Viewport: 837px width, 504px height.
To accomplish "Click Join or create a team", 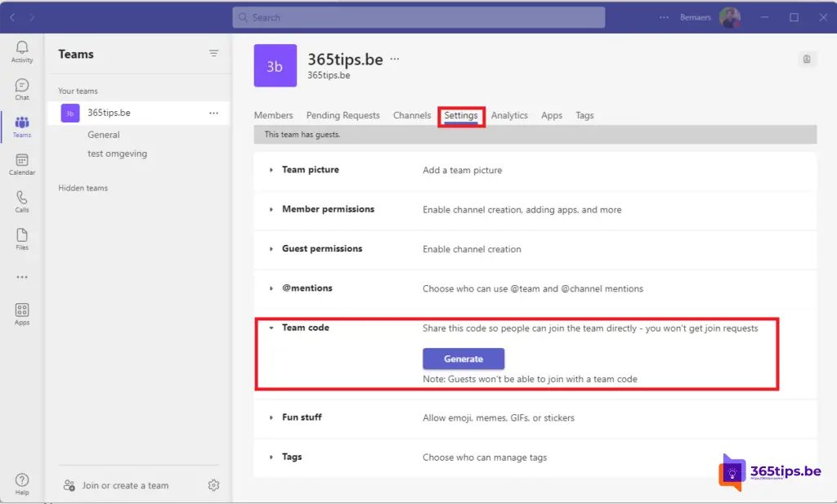I will pos(125,485).
